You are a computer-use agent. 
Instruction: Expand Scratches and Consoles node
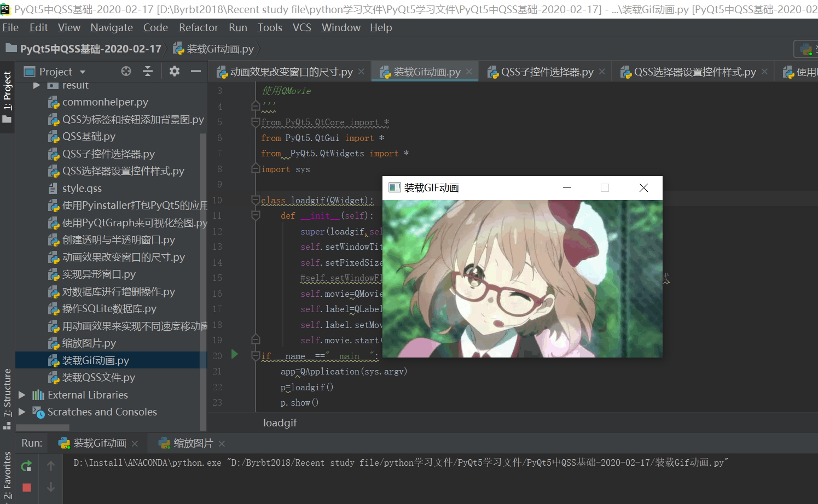click(x=22, y=412)
